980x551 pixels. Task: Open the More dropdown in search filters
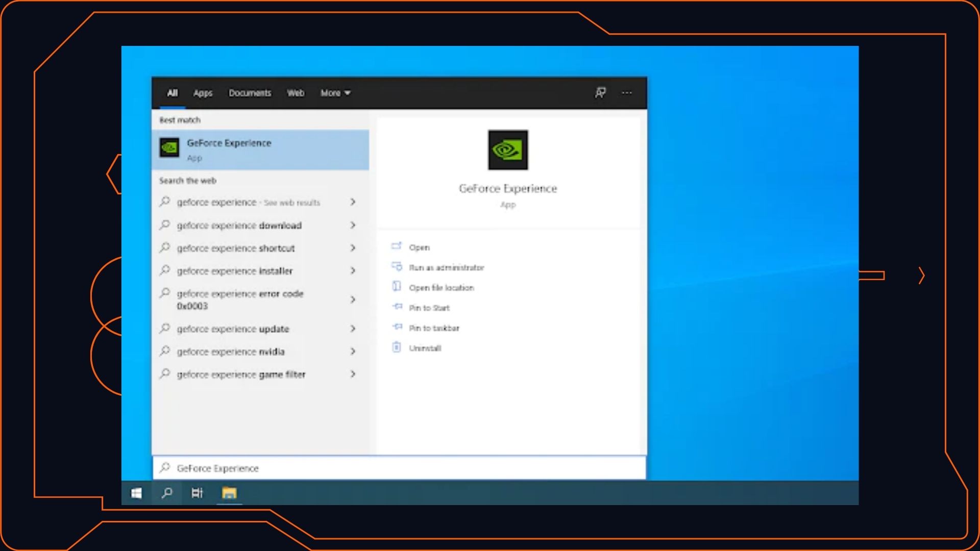pyautogui.click(x=335, y=93)
